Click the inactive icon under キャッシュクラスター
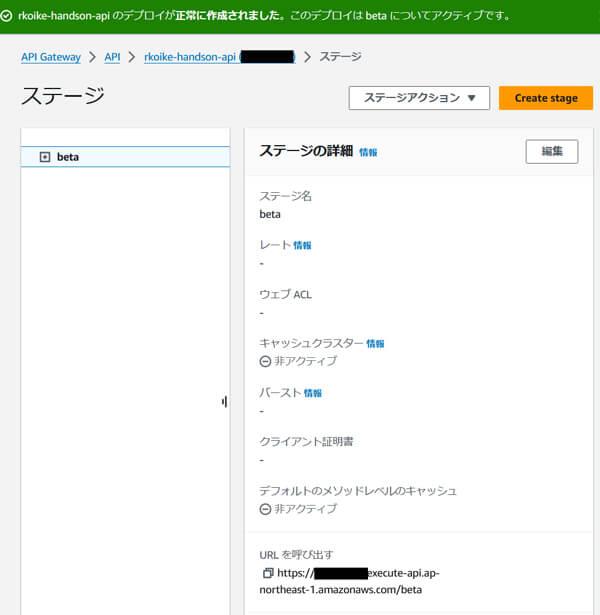Screen dimensions: 600x615 point(265,361)
